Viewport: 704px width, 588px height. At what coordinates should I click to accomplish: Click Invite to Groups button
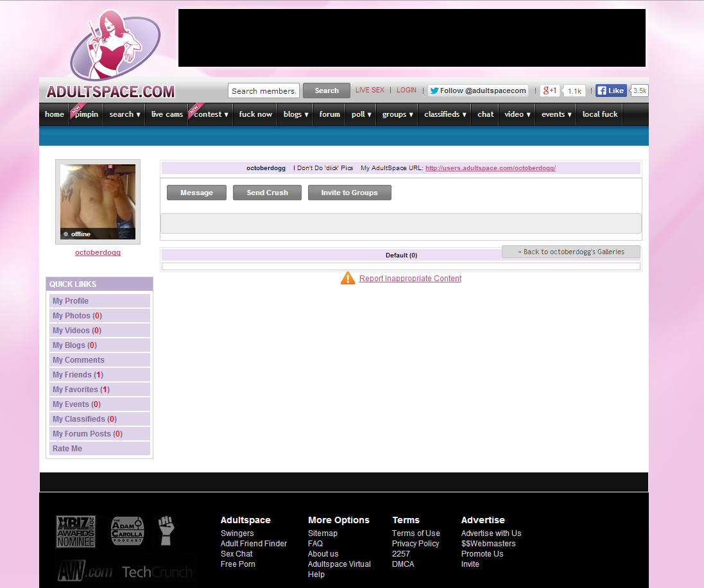[349, 193]
